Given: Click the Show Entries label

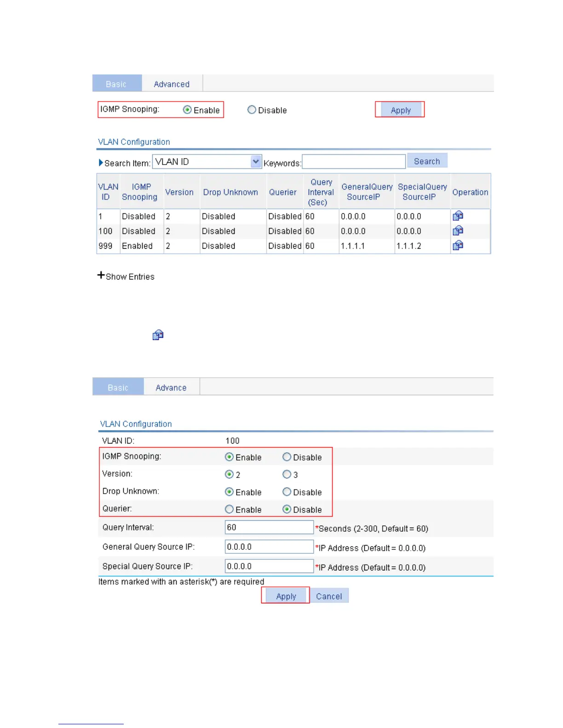Looking at the screenshot, I should coord(130,277).
